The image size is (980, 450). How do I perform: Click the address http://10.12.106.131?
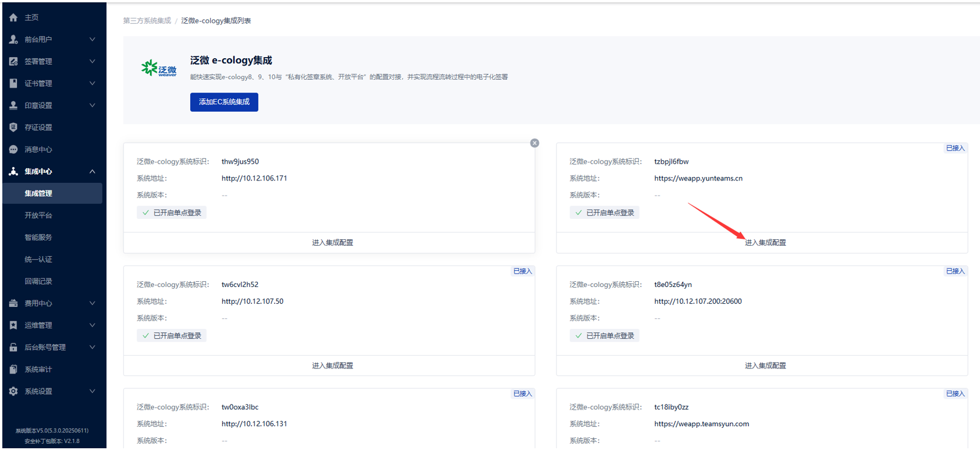(x=254, y=424)
